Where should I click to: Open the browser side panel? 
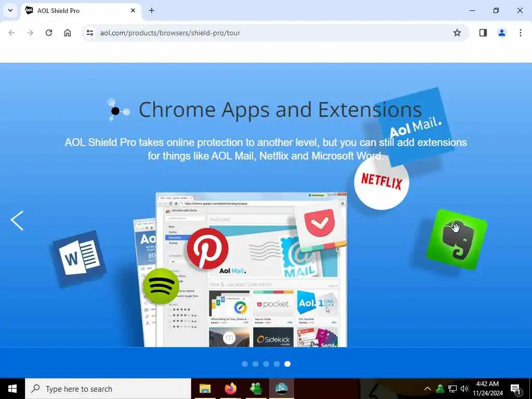483,33
